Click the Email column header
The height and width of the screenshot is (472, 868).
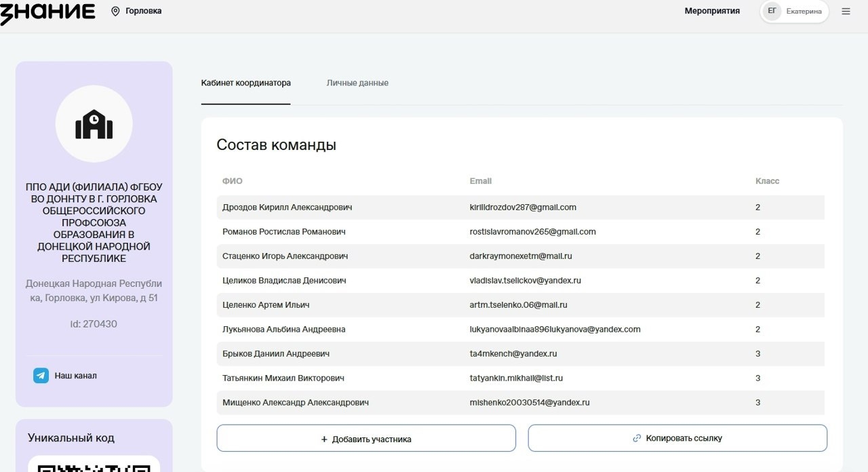click(x=481, y=181)
